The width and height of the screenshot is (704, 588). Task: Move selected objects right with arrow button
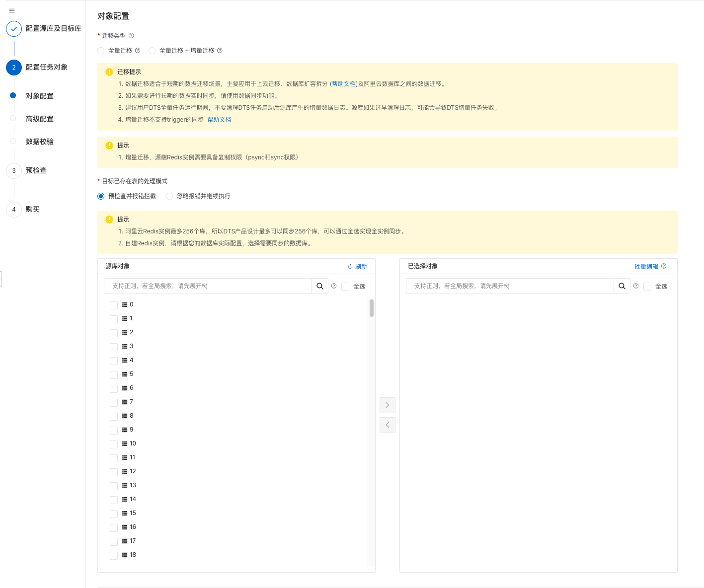tap(388, 405)
